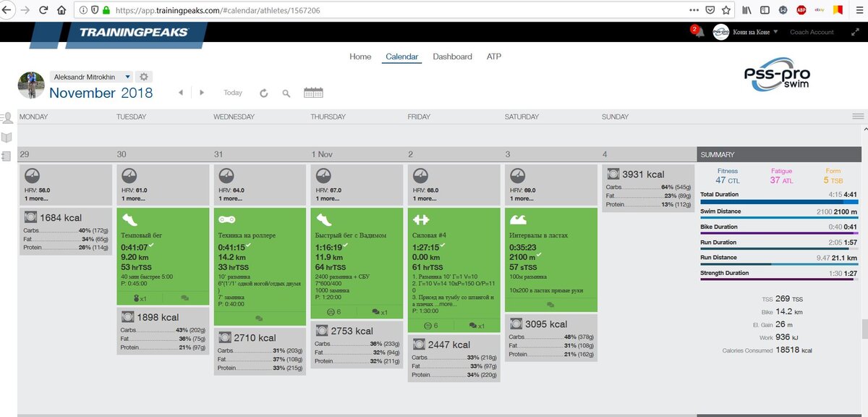
Task: Click run shoe icon of Быстрый бег с Вадимом
Action: point(323,219)
